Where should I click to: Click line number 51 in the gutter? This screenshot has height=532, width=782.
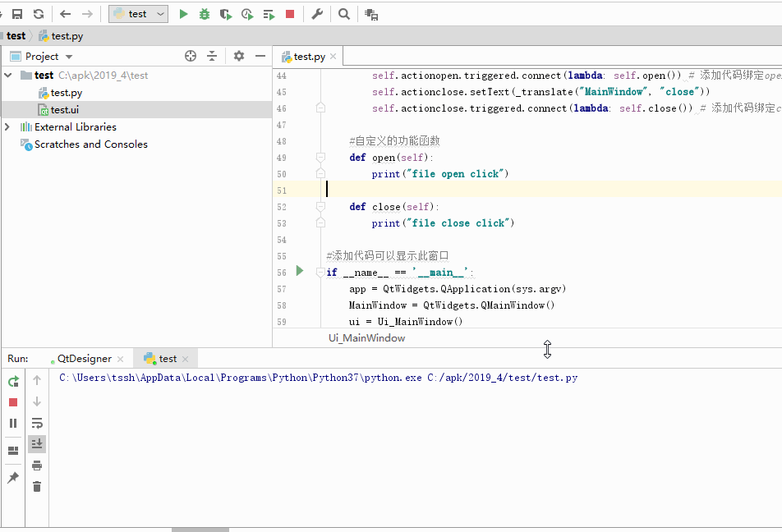[x=282, y=190]
